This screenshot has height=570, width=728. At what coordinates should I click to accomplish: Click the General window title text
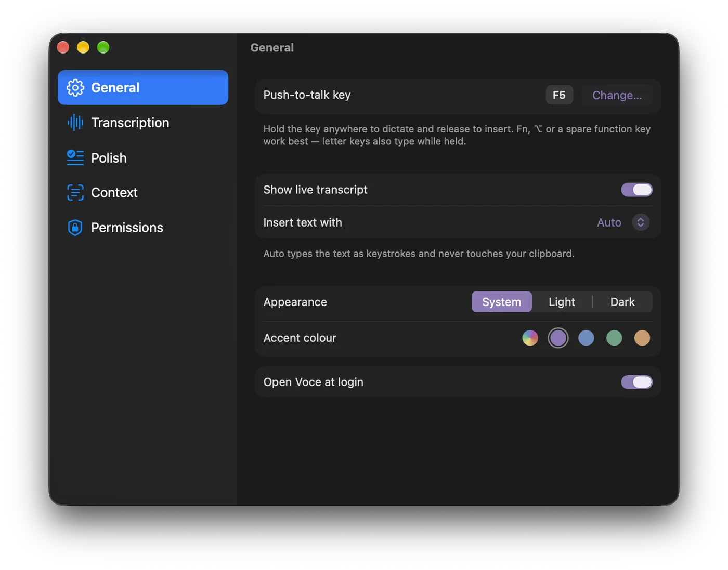272,48
